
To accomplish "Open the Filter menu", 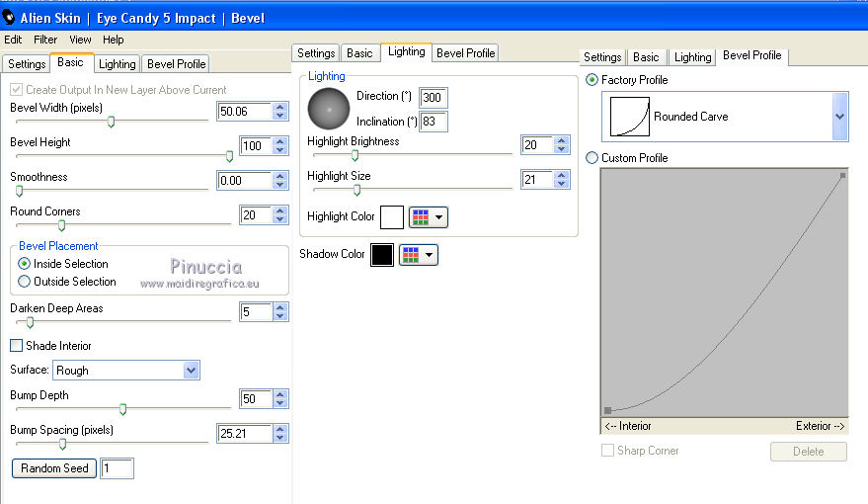I will (45, 40).
